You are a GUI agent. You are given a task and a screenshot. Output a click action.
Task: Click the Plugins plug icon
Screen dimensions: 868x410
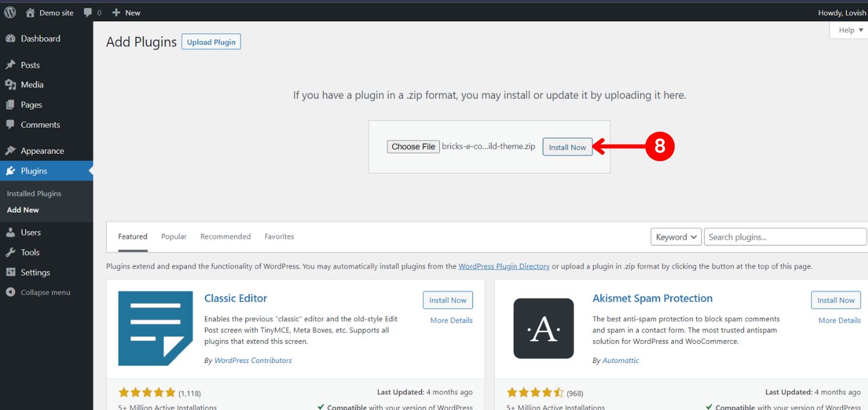tap(10, 171)
